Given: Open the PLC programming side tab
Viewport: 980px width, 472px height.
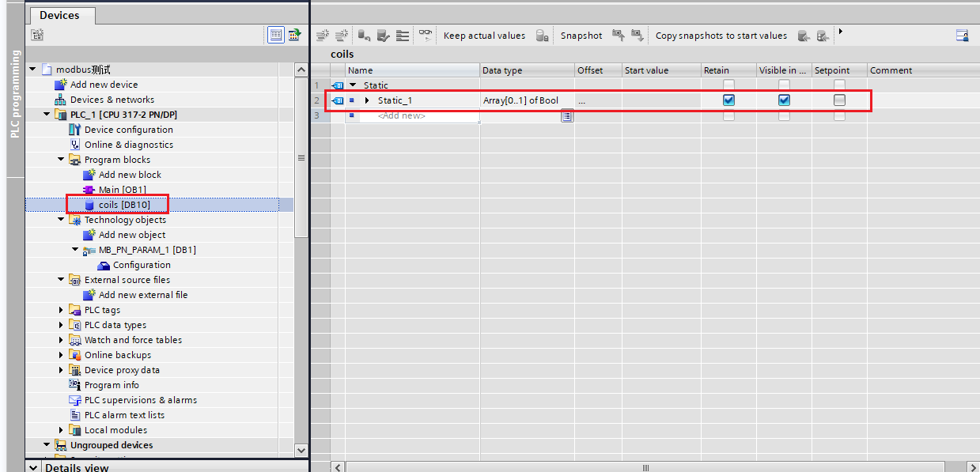Looking at the screenshot, I should [x=14, y=95].
